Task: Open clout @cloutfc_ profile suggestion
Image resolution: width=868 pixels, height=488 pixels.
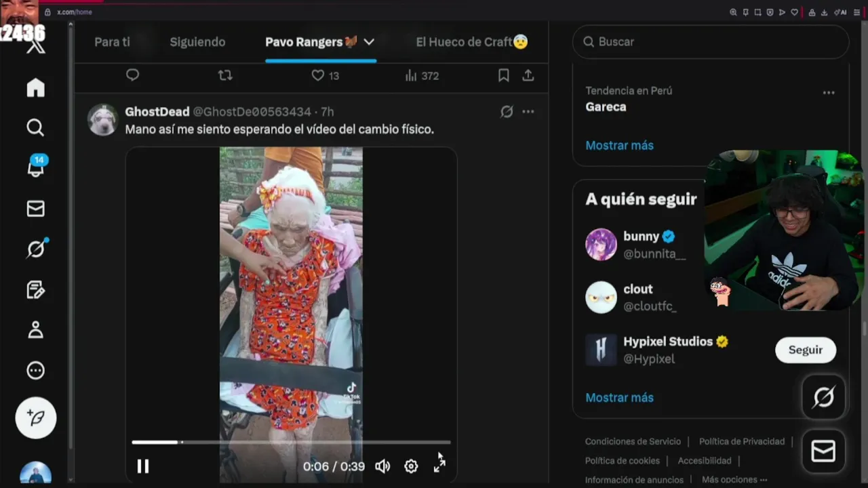Action: pyautogui.click(x=632, y=298)
